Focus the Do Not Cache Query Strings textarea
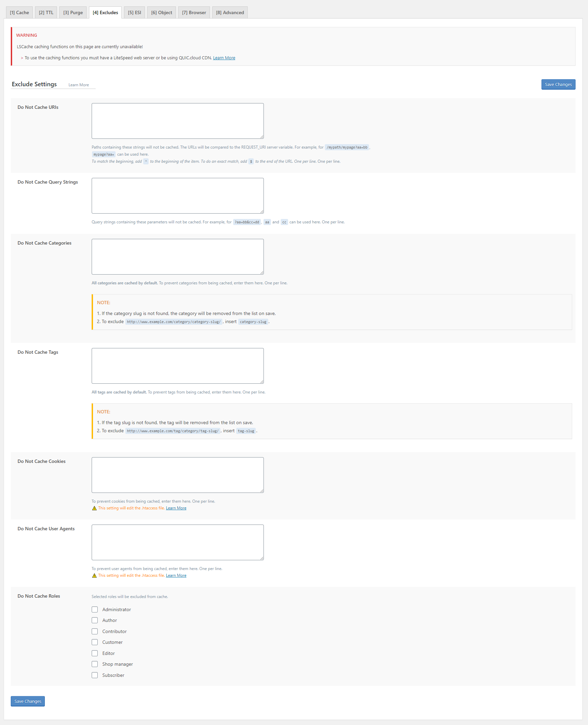The width and height of the screenshot is (588, 725). coord(178,196)
